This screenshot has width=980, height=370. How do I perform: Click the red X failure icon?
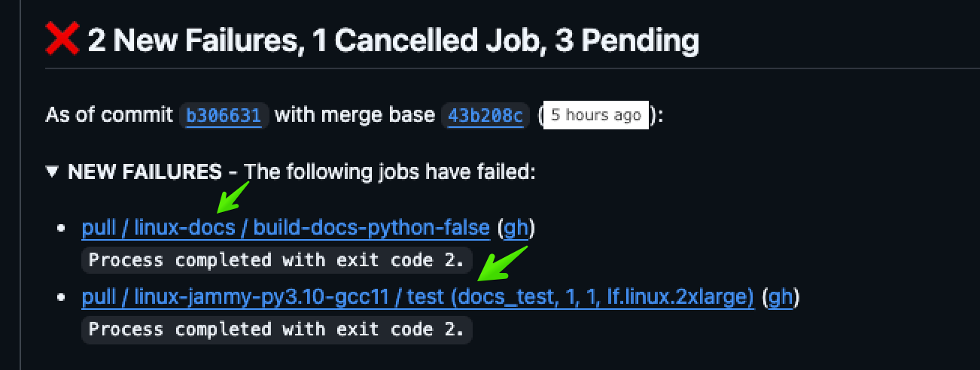[62, 39]
